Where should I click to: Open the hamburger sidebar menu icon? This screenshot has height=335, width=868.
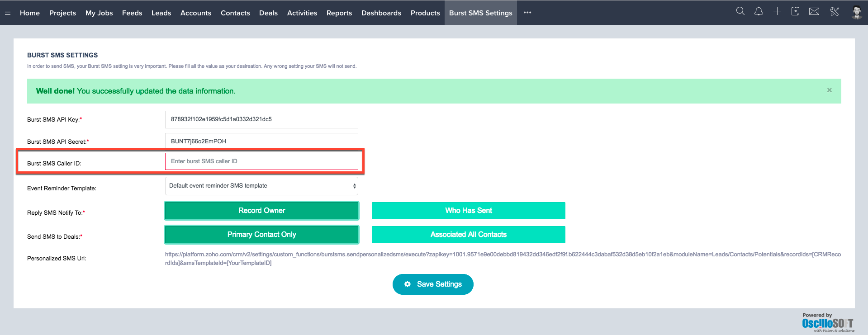coord(8,13)
